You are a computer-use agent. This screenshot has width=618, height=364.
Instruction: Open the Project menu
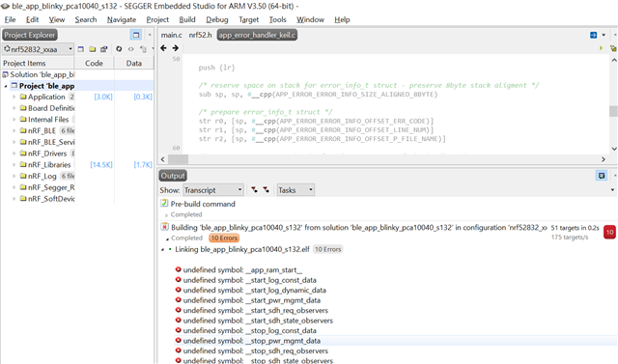(x=157, y=19)
